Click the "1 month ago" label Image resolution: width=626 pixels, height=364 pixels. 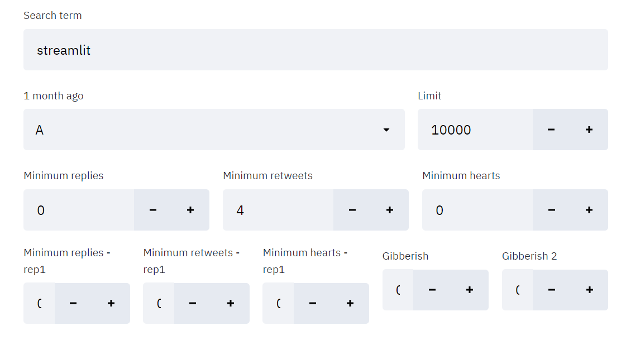tap(53, 95)
